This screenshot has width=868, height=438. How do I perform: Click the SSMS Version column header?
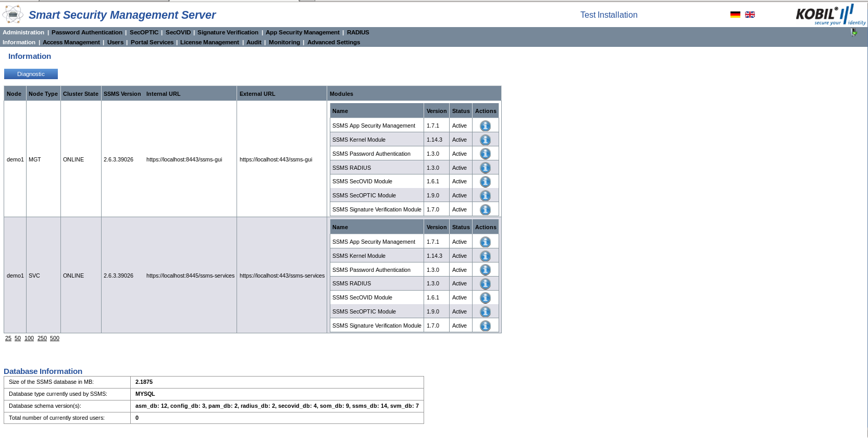coord(122,94)
